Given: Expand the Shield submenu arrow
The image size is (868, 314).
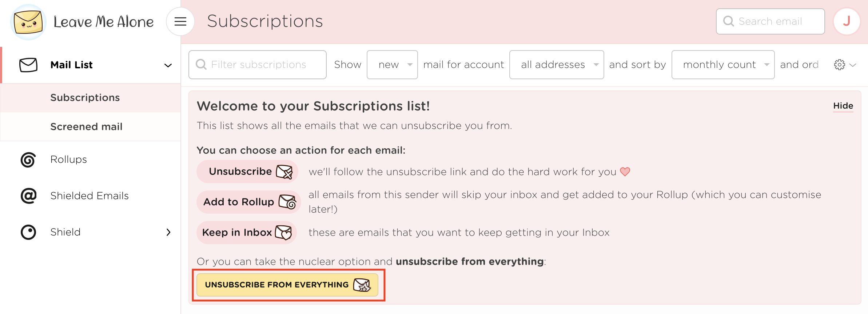Looking at the screenshot, I should click(x=168, y=232).
